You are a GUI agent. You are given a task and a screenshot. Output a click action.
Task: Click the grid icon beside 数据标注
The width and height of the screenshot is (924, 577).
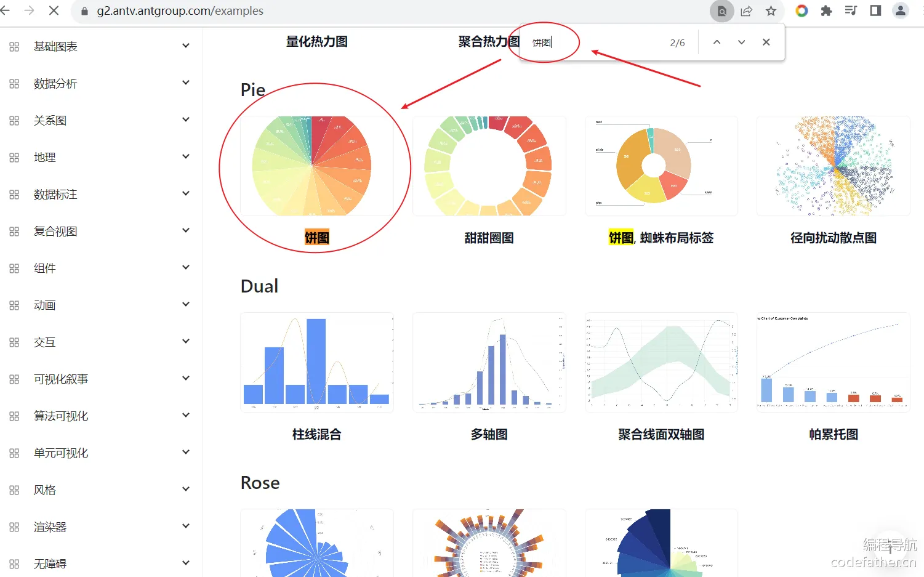click(14, 195)
